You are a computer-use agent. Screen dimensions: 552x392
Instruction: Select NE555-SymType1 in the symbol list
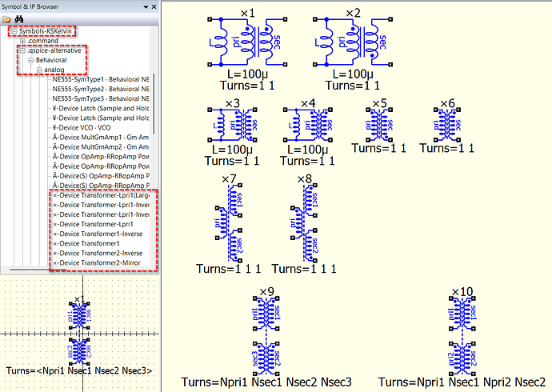click(100, 80)
